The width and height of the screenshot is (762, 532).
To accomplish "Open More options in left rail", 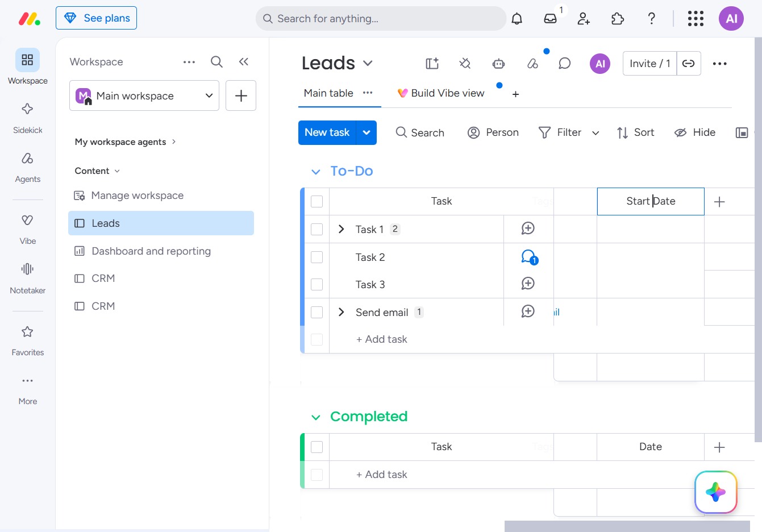I will (x=27, y=389).
